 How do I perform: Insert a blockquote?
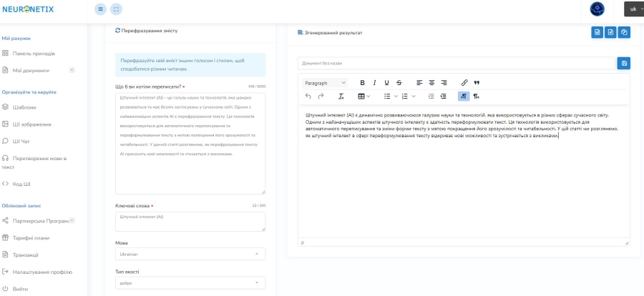click(477, 82)
